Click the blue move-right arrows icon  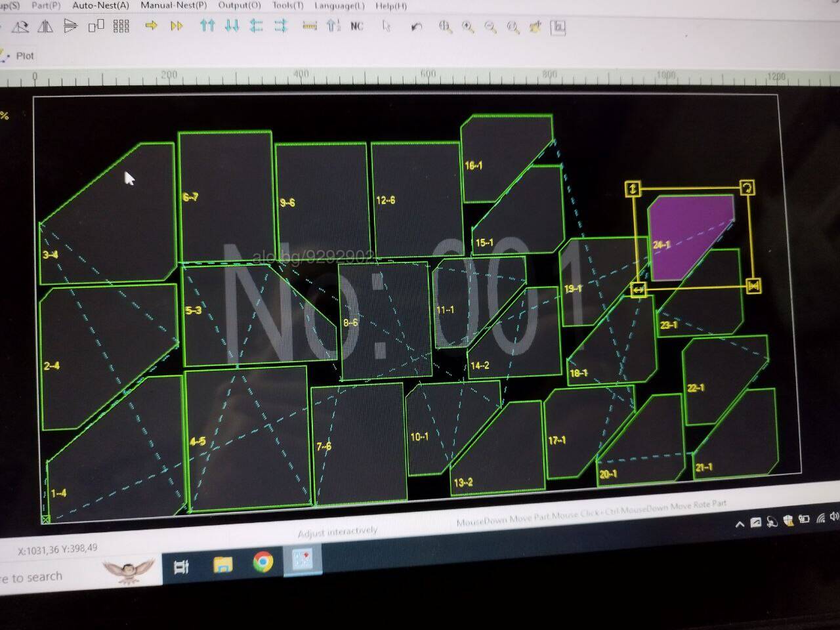pyautogui.click(x=281, y=26)
